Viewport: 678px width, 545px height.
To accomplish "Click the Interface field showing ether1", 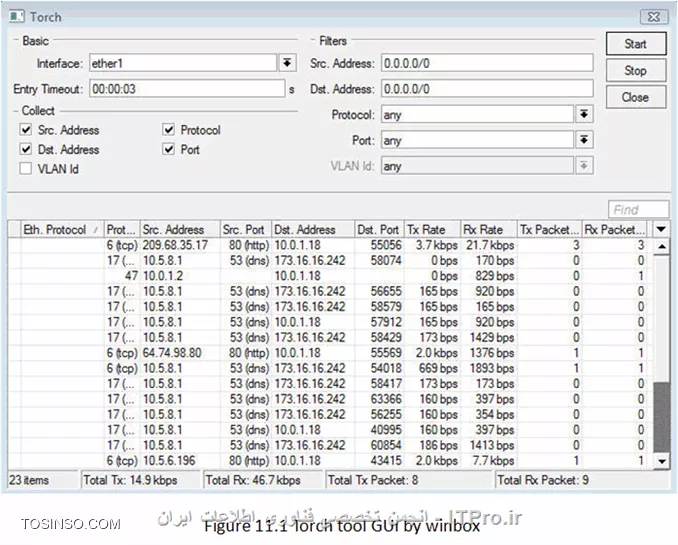I will click(183, 63).
